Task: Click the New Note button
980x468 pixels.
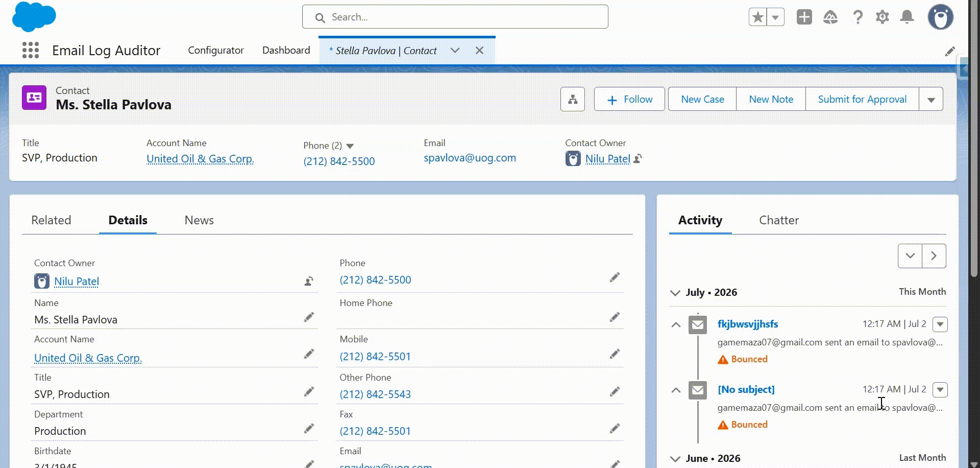Action: [x=771, y=99]
